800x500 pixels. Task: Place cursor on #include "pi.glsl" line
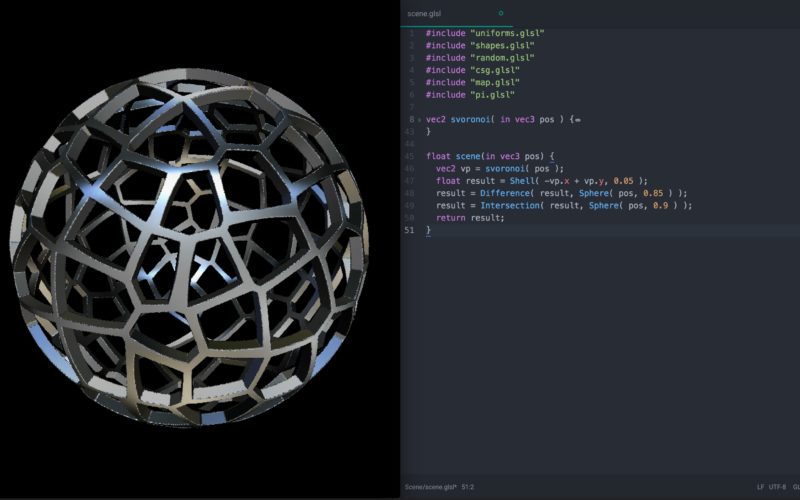click(470, 94)
